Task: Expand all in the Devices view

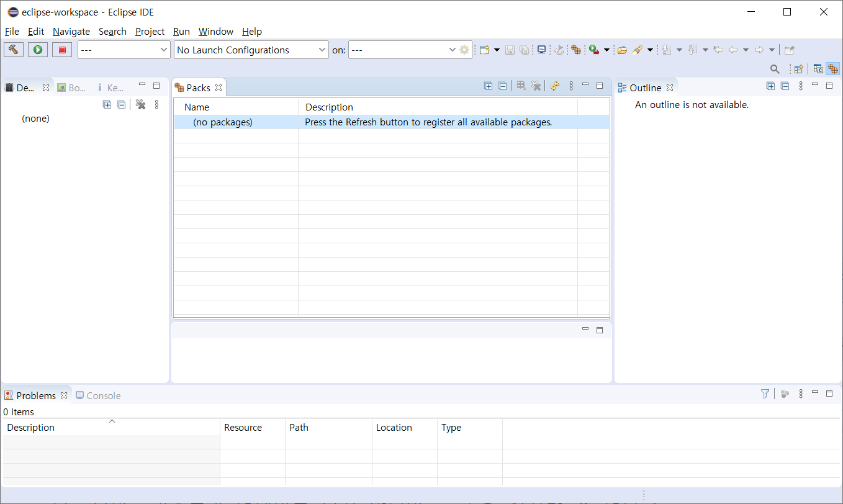Action: coord(107,104)
